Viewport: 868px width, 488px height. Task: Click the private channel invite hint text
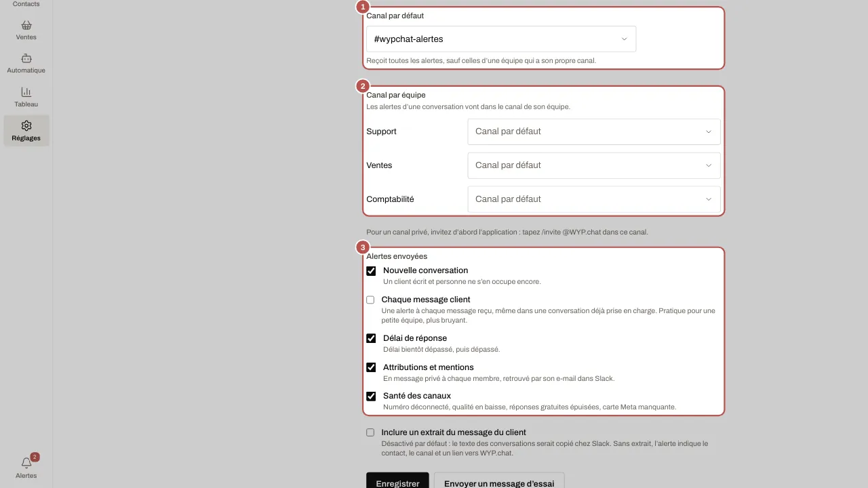507,232
